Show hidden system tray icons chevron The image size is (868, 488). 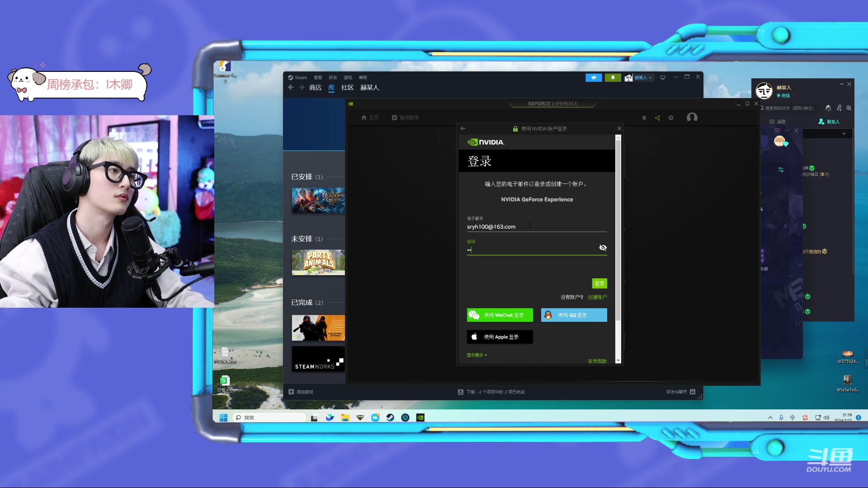(770, 418)
